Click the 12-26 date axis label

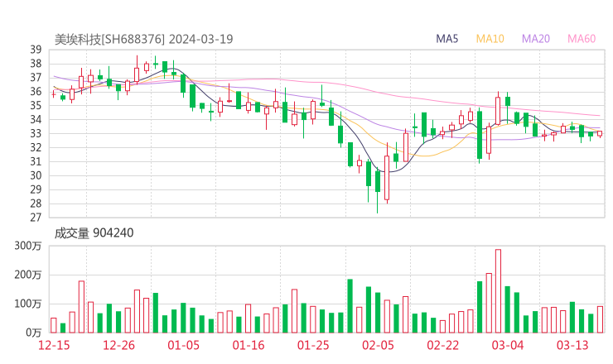[x=118, y=345]
